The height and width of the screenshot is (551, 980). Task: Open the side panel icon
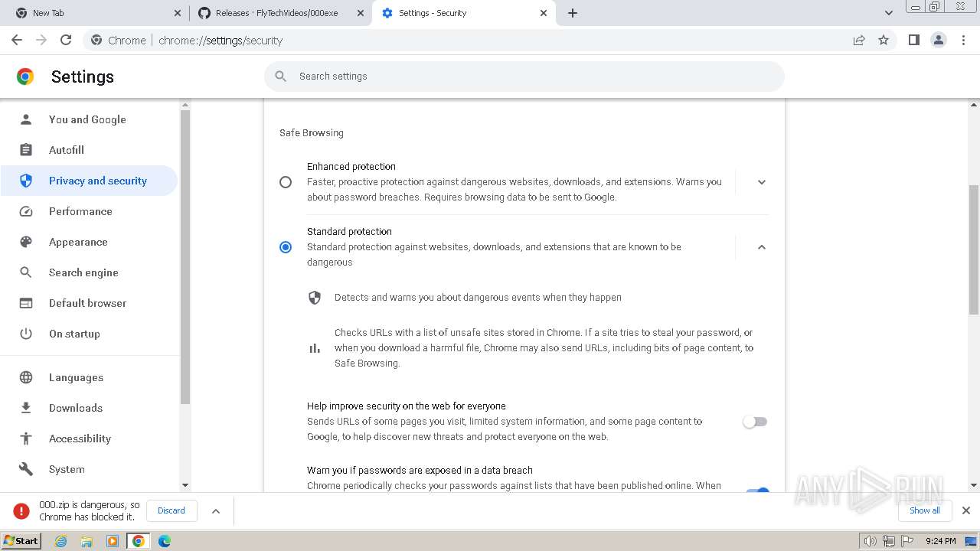tap(913, 40)
